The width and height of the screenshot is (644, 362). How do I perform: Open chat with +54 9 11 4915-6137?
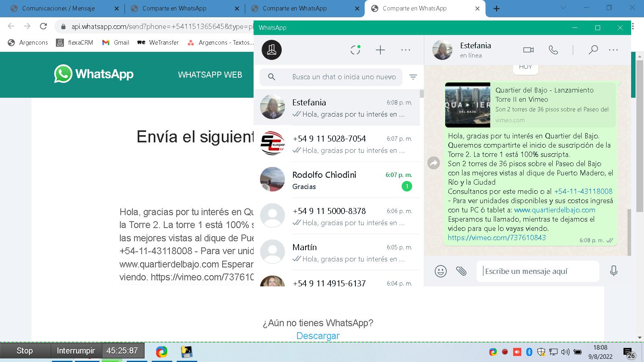337,279
